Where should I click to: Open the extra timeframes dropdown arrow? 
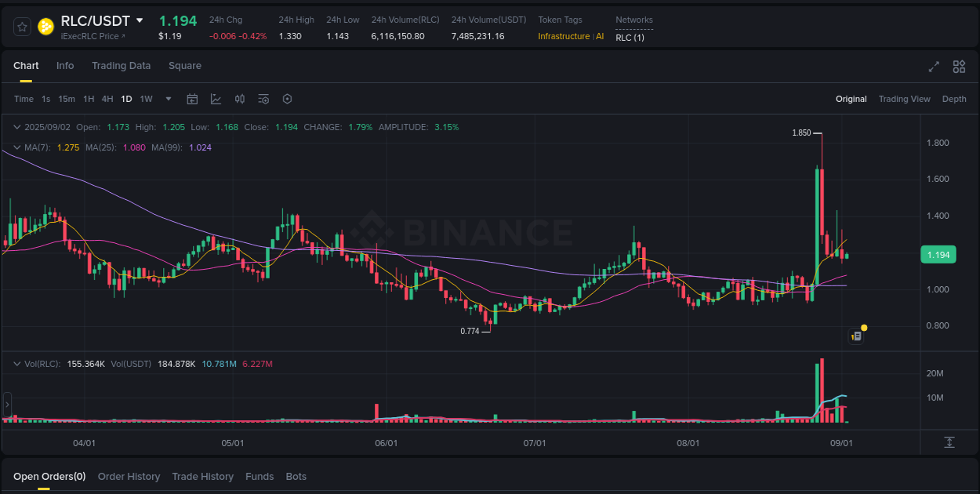click(168, 99)
